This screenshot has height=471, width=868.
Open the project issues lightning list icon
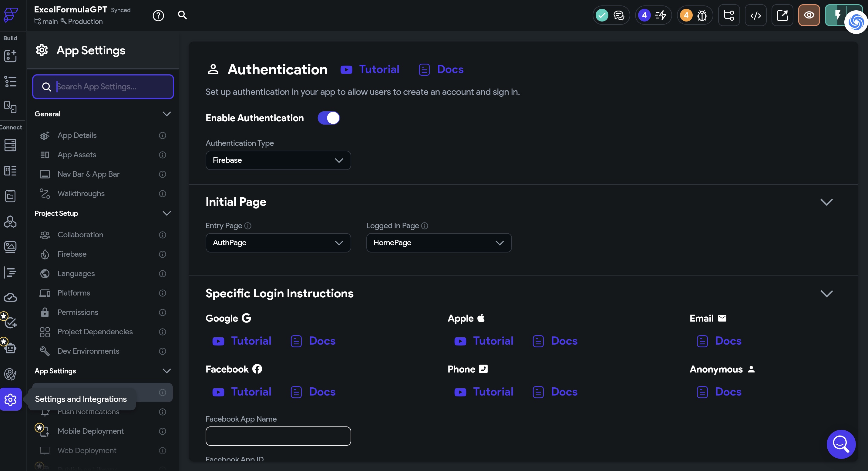pyautogui.click(x=661, y=15)
